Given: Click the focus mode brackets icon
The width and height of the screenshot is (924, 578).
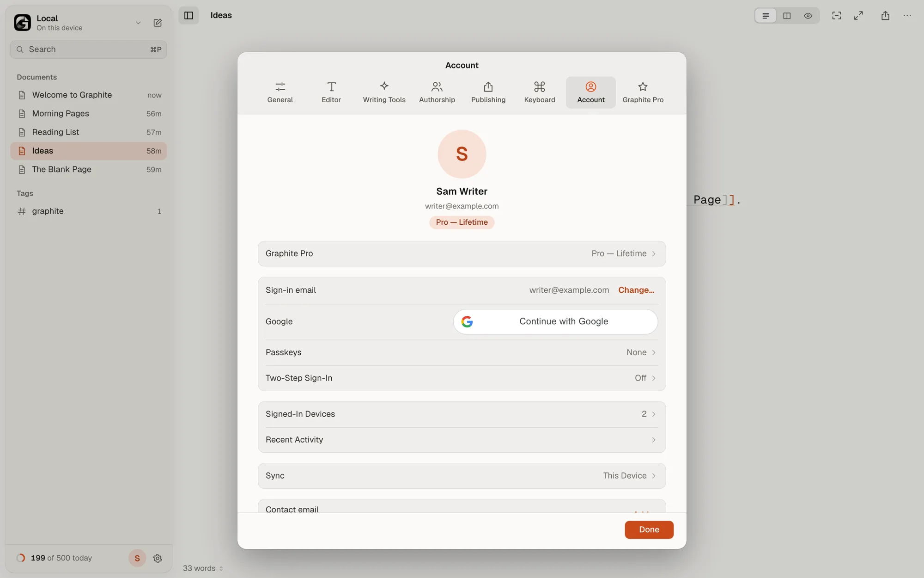Looking at the screenshot, I should 837,16.
